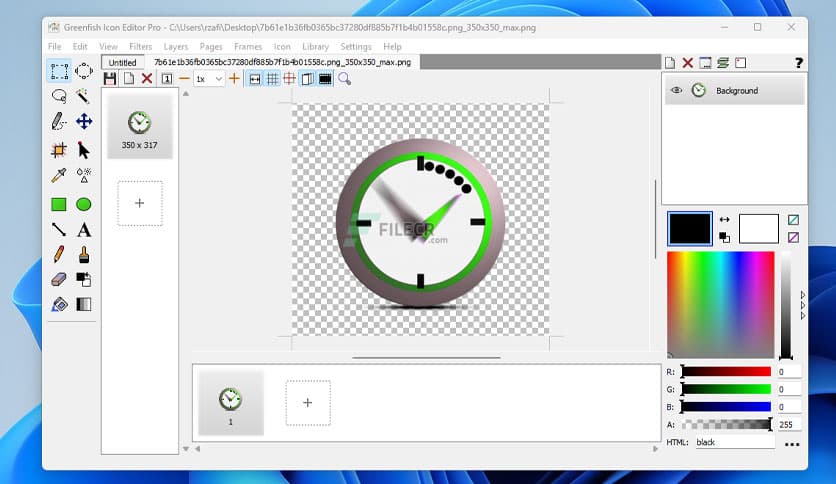This screenshot has height=484, width=836.
Task: Delete the page with red X in document toolbar
Action: [x=147, y=79]
